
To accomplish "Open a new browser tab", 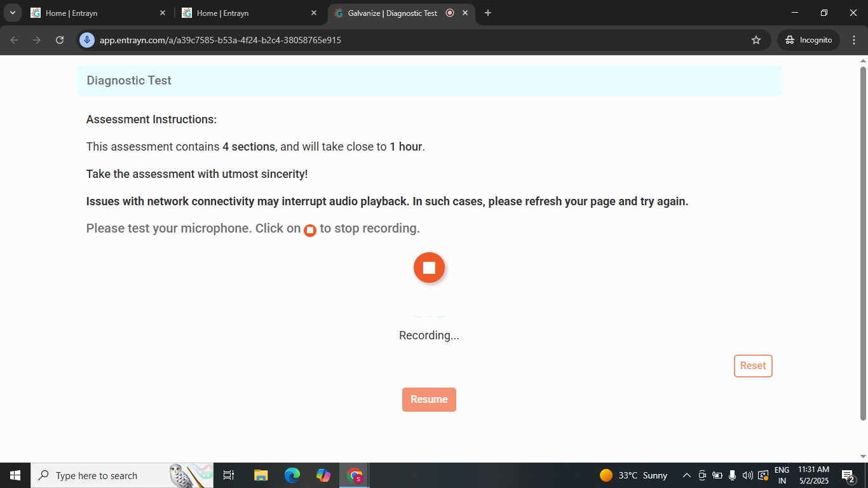I will tap(488, 13).
